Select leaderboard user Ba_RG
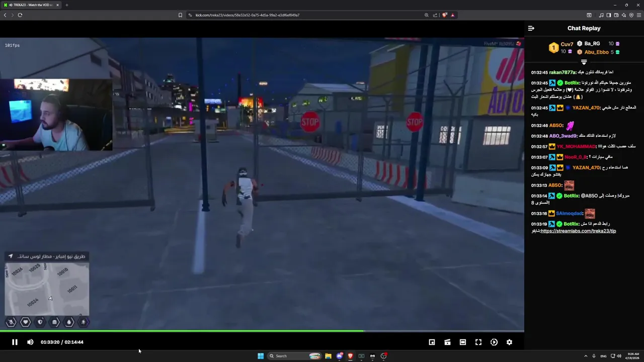The height and width of the screenshot is (362, 644). [x=592, y=44]
